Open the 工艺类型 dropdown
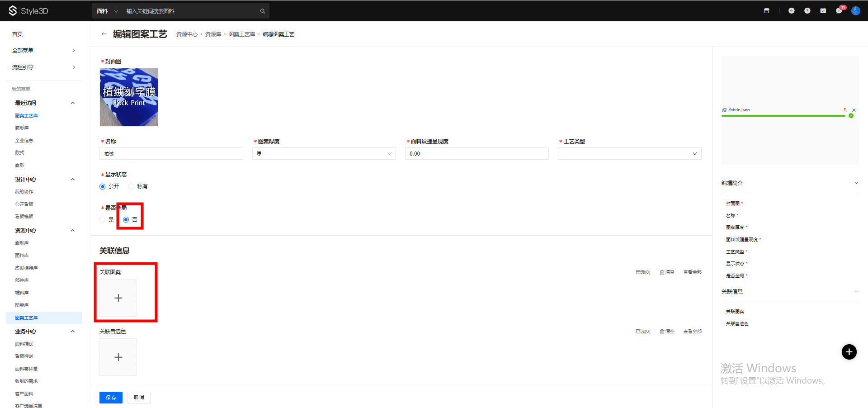Viewport: 868px width, 408px height. pos(629,154)
